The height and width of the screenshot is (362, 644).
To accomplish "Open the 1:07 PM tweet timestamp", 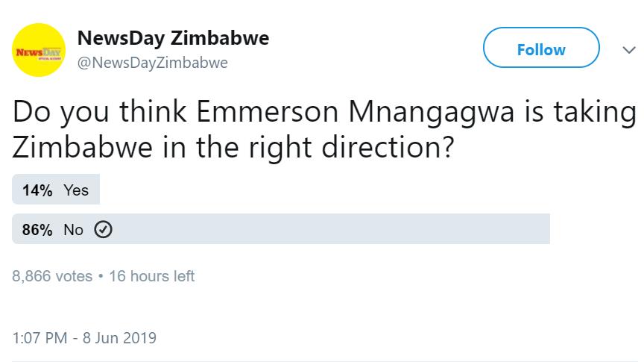I will tap(40, 338).
